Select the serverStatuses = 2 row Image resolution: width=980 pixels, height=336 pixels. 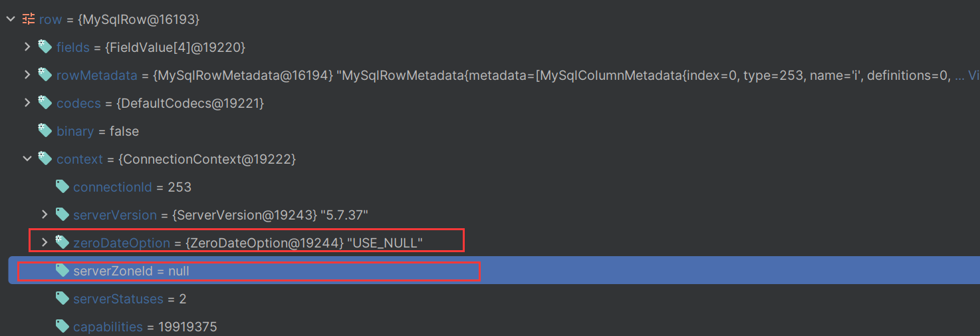[130, 299]
